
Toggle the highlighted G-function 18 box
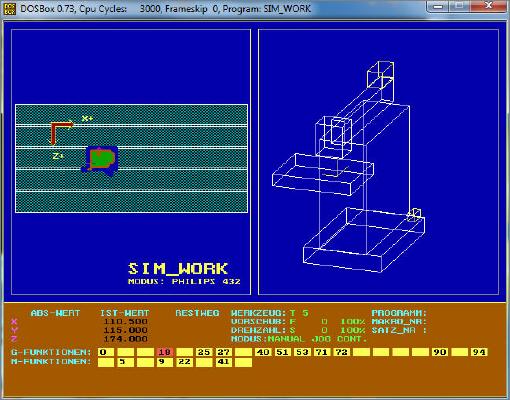pos(164,352)
